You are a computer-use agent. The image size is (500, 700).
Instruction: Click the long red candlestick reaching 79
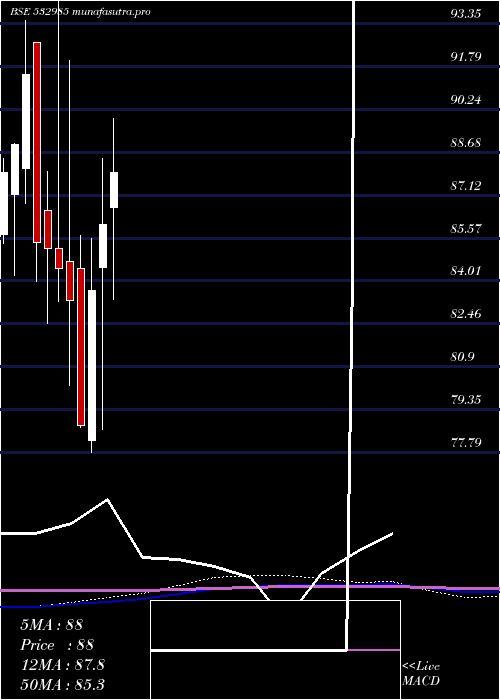pos(81,346)
